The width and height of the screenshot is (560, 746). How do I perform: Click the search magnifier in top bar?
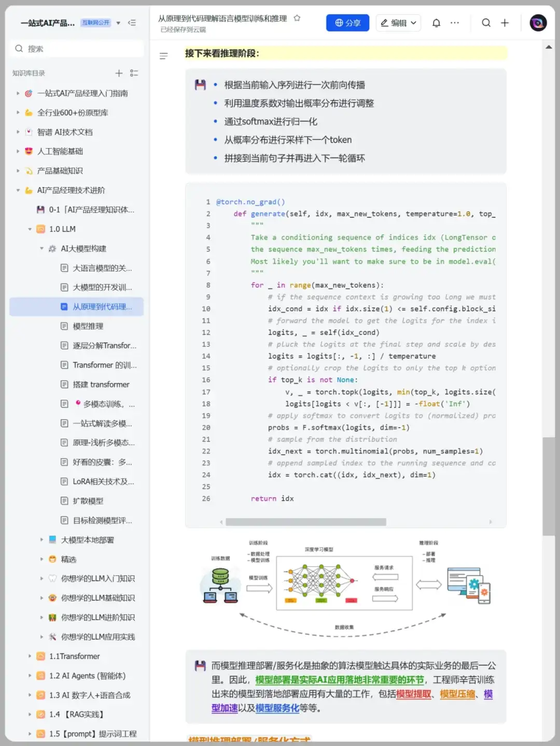[486, 23]
